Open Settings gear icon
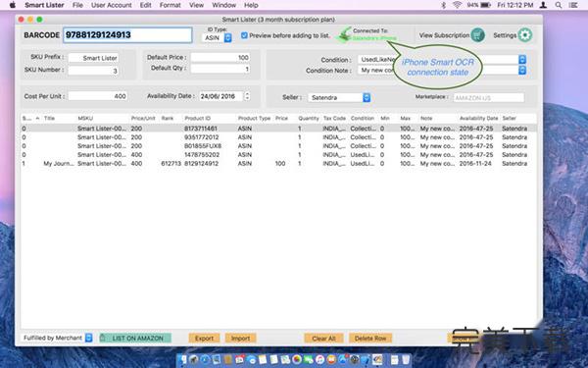Viewport: 588px width, 368px height. pos(525,35)
